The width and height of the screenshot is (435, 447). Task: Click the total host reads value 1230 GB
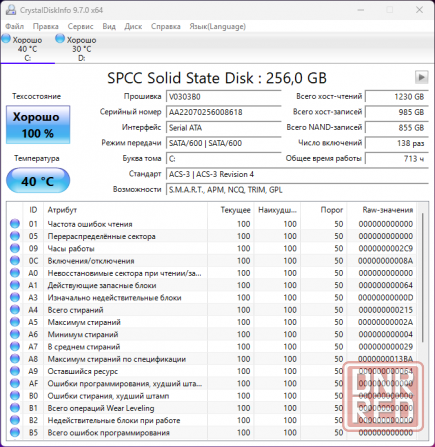coord(397,97)
